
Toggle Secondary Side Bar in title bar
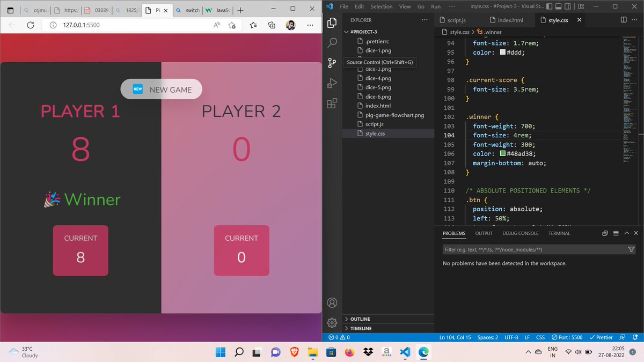568,6
